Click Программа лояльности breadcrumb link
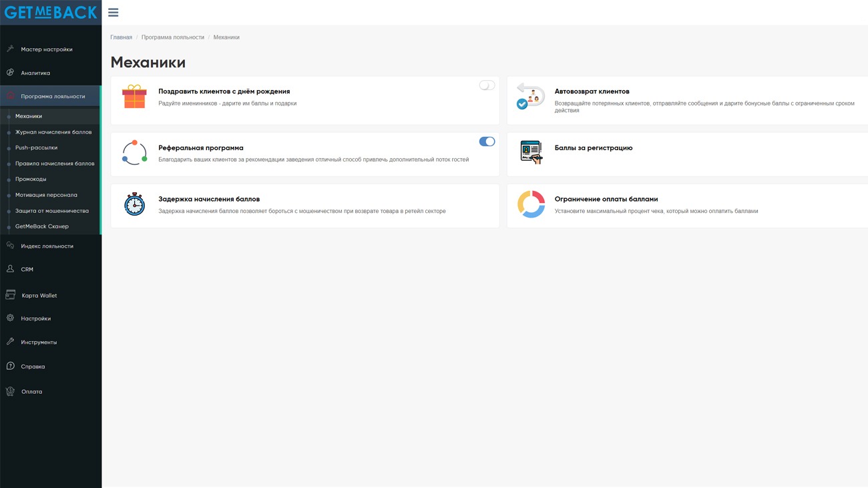The image size is (868, 488). tap(172, 37)
